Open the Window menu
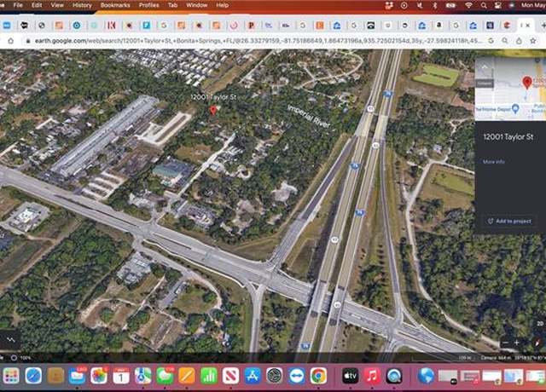This screenshot has height=392, width=546. [197, 5]
